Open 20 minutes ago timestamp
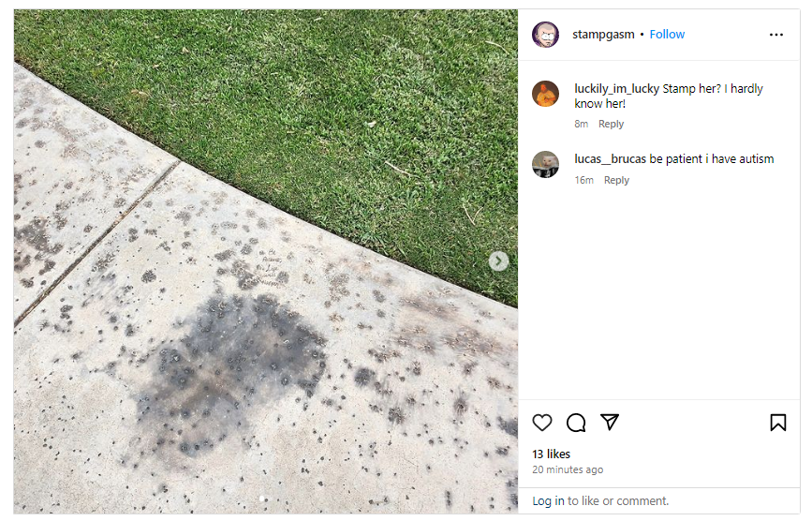 coord(567,469)
